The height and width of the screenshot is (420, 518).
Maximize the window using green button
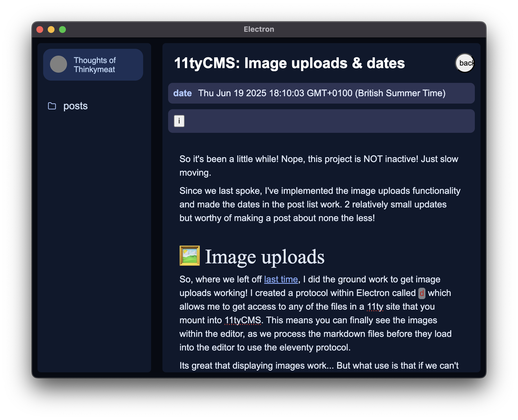tap(62, 30)
